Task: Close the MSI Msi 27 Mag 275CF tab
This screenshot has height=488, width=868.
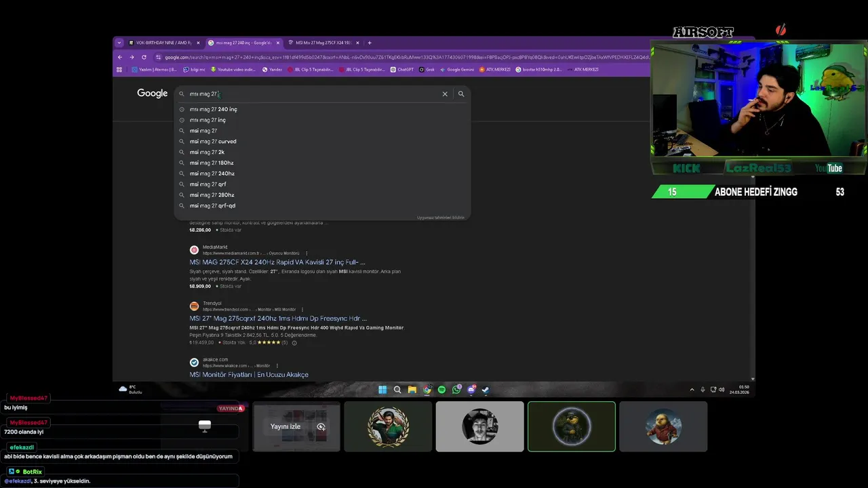Action: click(357, 43)
